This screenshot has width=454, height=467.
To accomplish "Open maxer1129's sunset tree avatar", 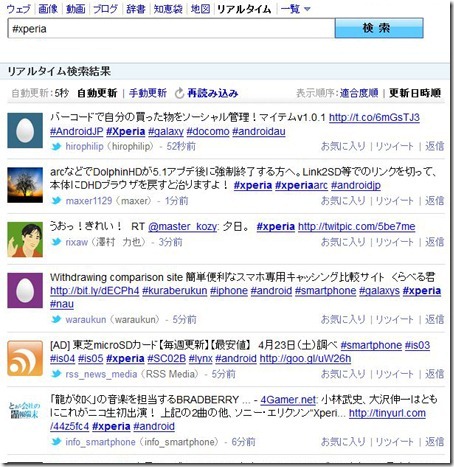I will 25,185.
